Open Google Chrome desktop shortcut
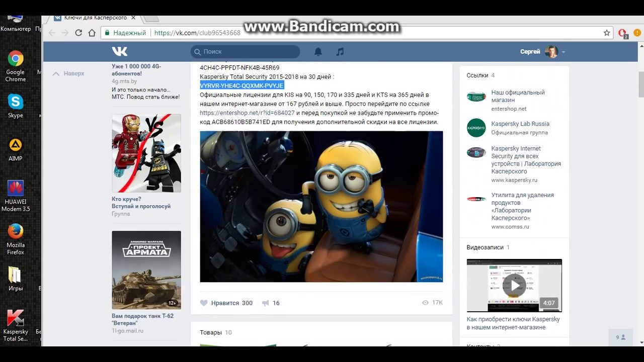 click(x=16, y=66)
